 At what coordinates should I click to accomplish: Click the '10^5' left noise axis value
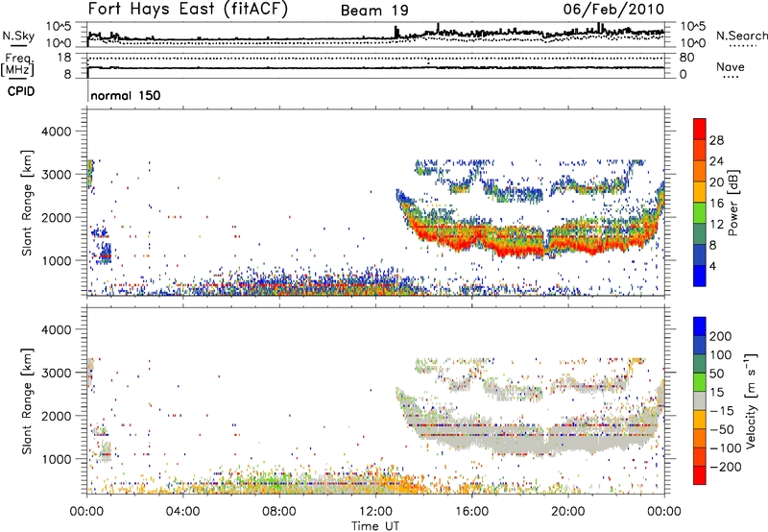pos(59,26)
